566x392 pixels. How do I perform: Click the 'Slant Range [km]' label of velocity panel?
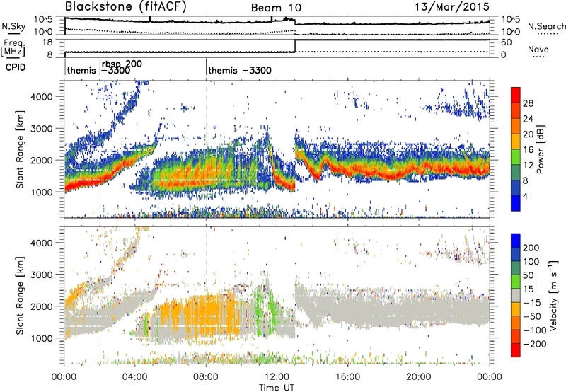pyautogui.click(x=20, y=295)
